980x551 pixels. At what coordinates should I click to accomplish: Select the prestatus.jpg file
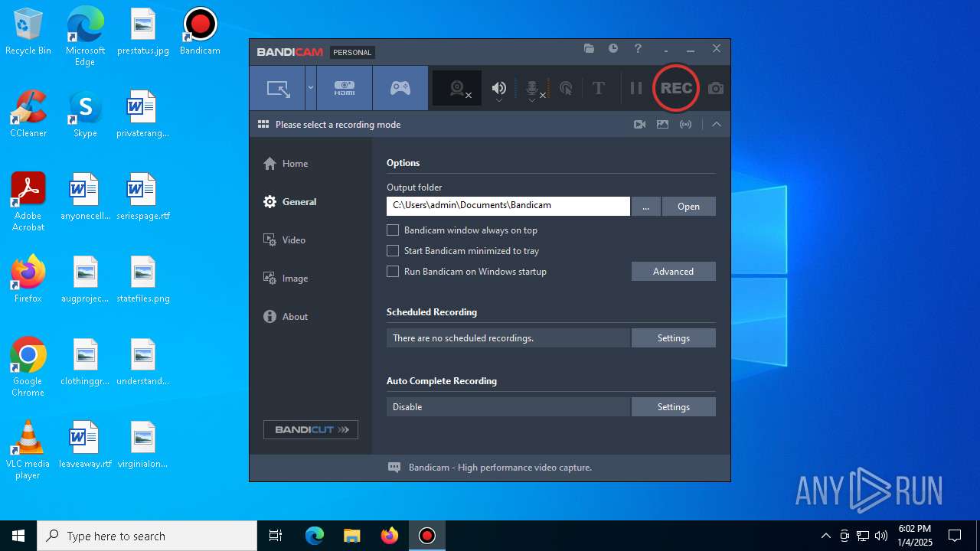coord(143,32)
